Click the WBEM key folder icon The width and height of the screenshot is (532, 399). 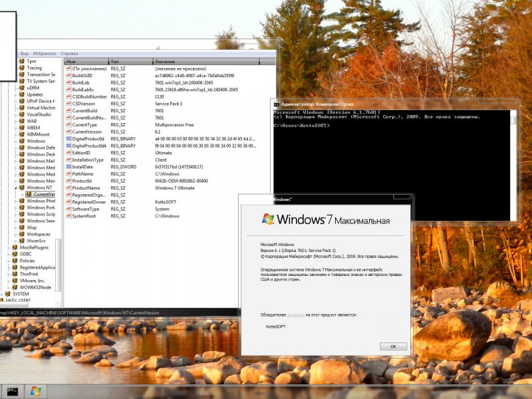point(22,128)
